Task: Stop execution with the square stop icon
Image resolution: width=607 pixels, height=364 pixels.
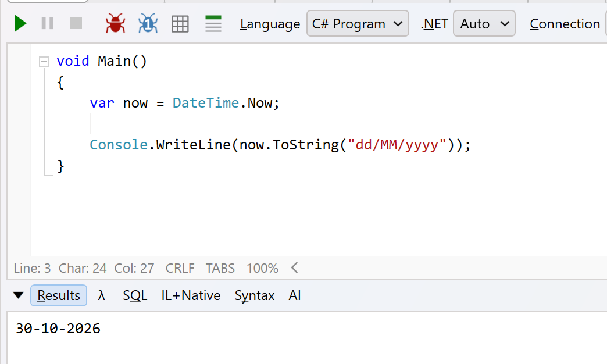Action: click(76, 24)
